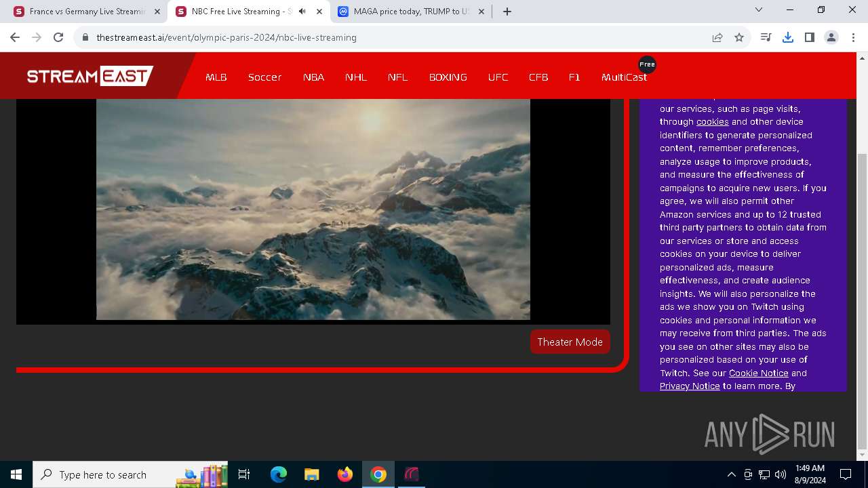This screenshot has width=868, height=488.
Task: Enable Theater Mode
Action: tap(570, 342)
